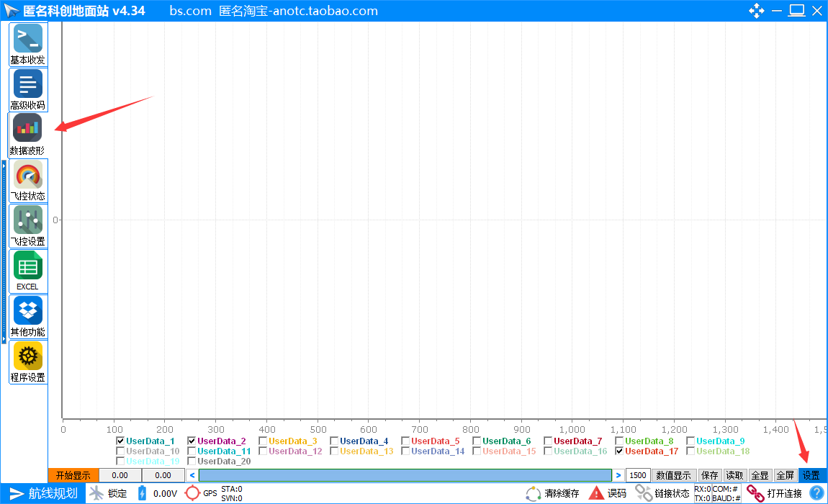Image resolution: width=828 pixels, height=504 pixels.
Task: Click the scroll left arrow of waveform bar
Action: (192, 475)
